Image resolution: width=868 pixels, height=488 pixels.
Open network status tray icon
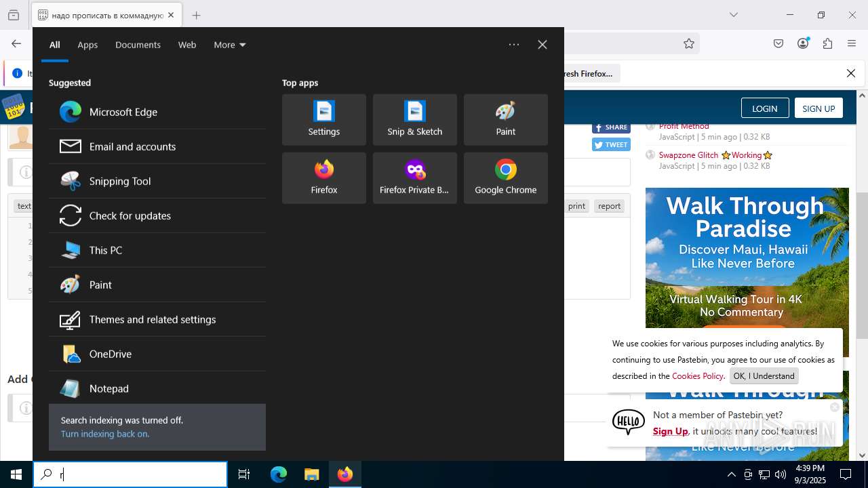764,474
